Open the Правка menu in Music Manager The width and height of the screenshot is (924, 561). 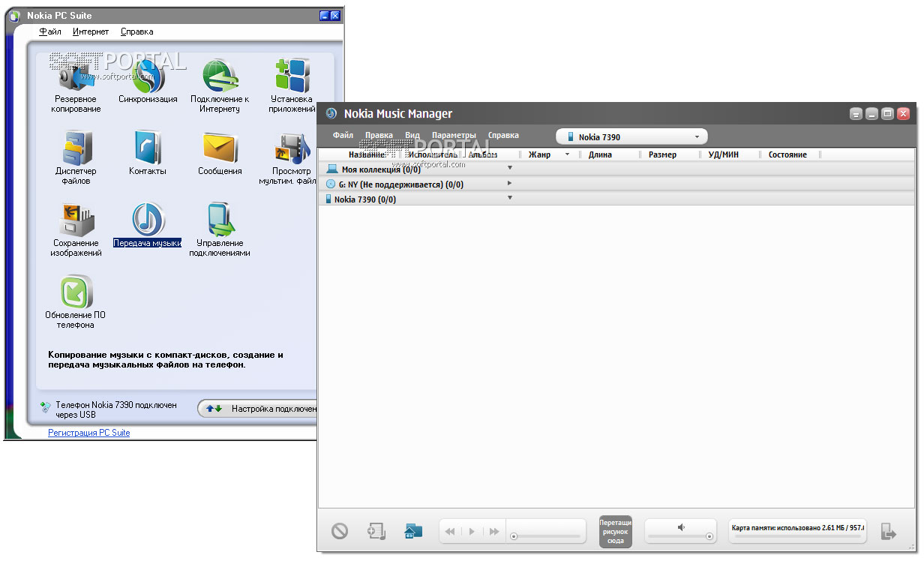379,136
